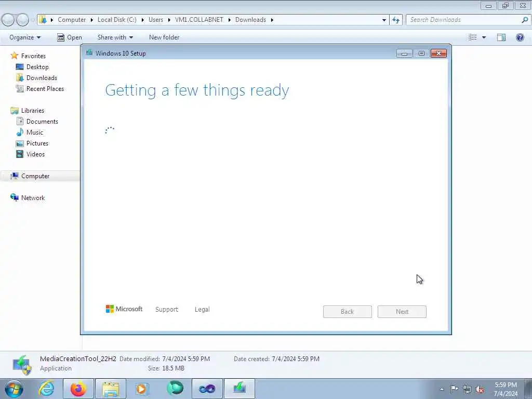532x399 pixels.
Task: Click MediaCreationTool_22H2 icon in details pane
Action: click(x=22, y=365)
